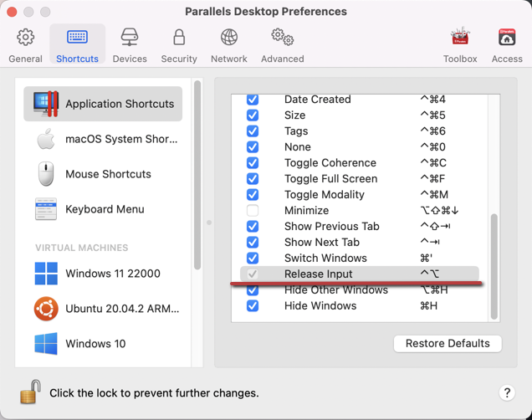This screenshot has width=532, height=420.
Task: Enable the Minimize shortcut checkbox
Action: (253, 210)
